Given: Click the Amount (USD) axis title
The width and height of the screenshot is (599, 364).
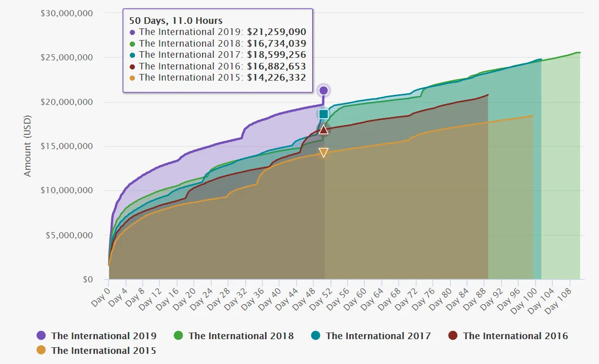Looking at the screenshot, I should click(x=27, y=146).
